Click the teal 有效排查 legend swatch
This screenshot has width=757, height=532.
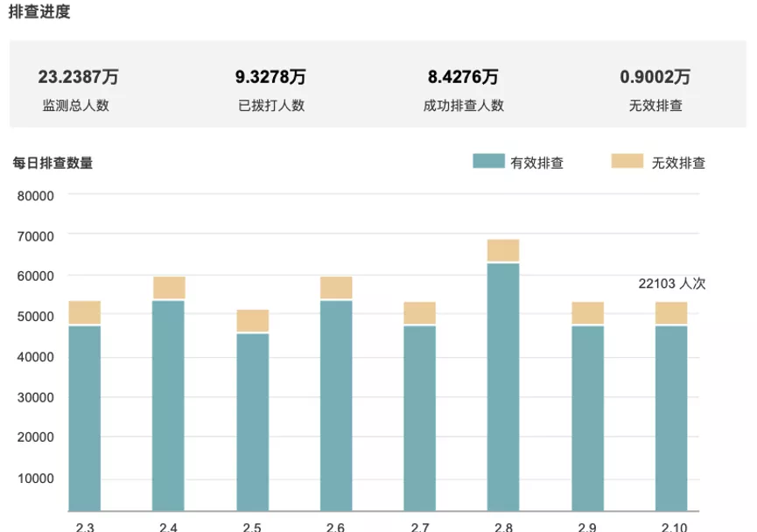pos(488,161)
